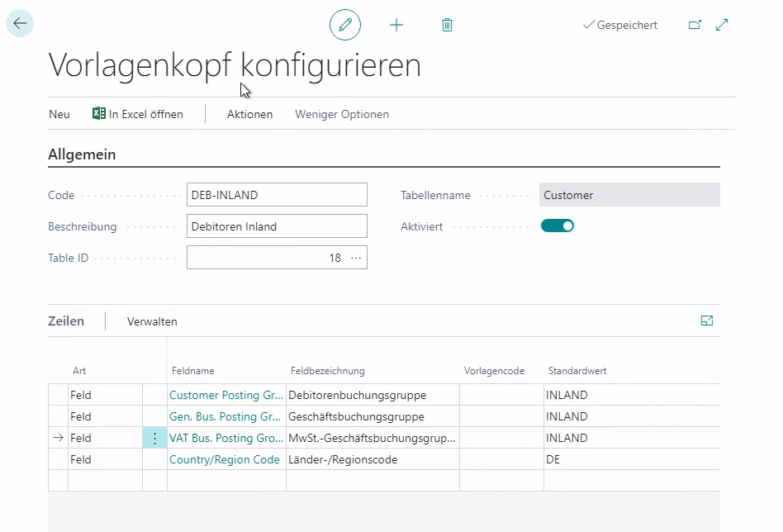Screen dimensions: 783x532
Task: Open Country/Region Code field link
Action: (x=224, y=459)
